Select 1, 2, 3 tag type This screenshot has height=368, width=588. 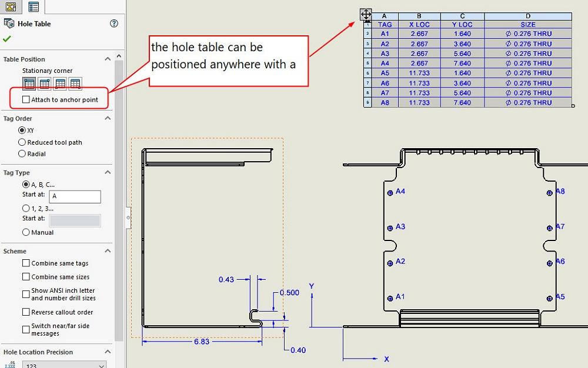[x=26, y=208]
